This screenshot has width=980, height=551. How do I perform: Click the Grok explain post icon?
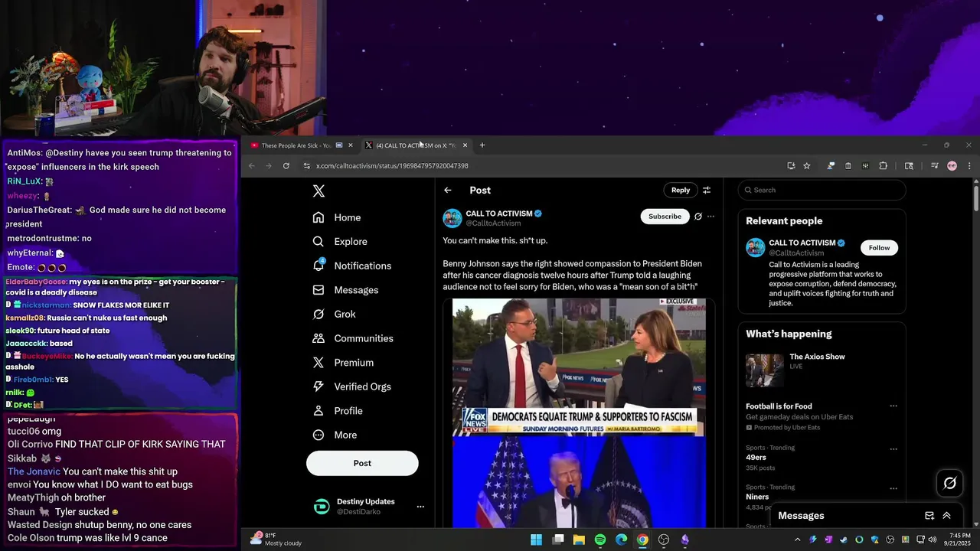point(697,217)
